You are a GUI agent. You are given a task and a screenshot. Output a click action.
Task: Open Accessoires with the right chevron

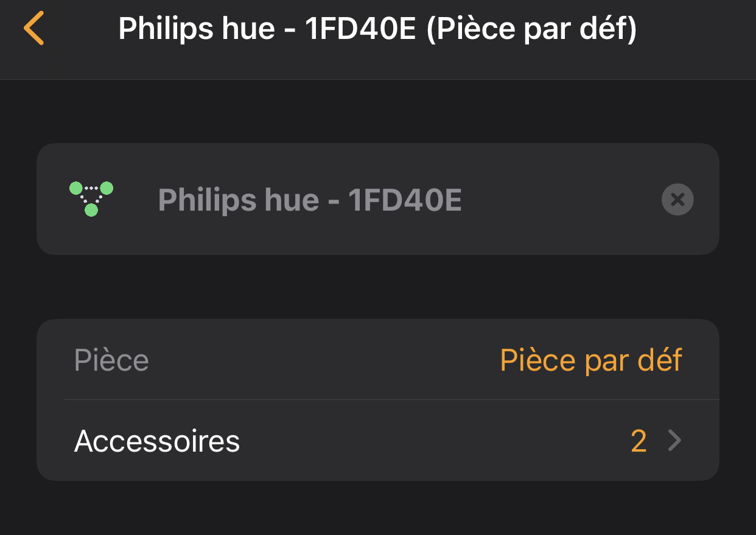tap(674, 440)
